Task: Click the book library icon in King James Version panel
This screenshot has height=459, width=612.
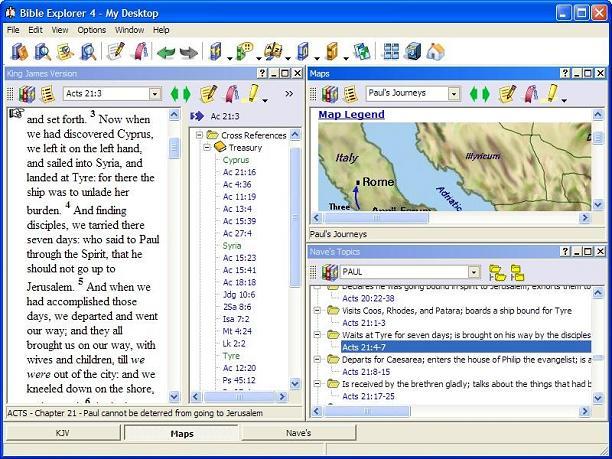Action: pyautogui.click(x=27, y=94)
